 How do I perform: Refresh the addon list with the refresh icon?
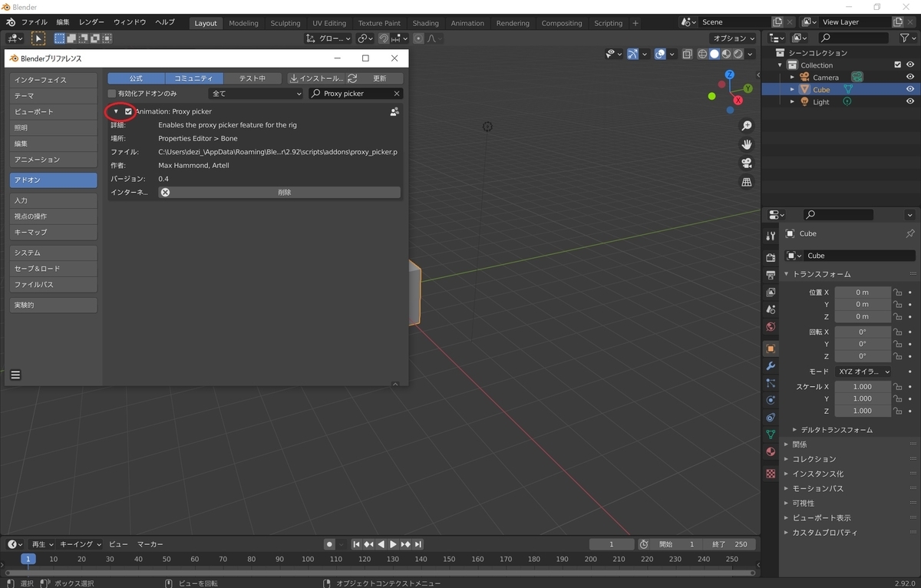click(352, 78)
